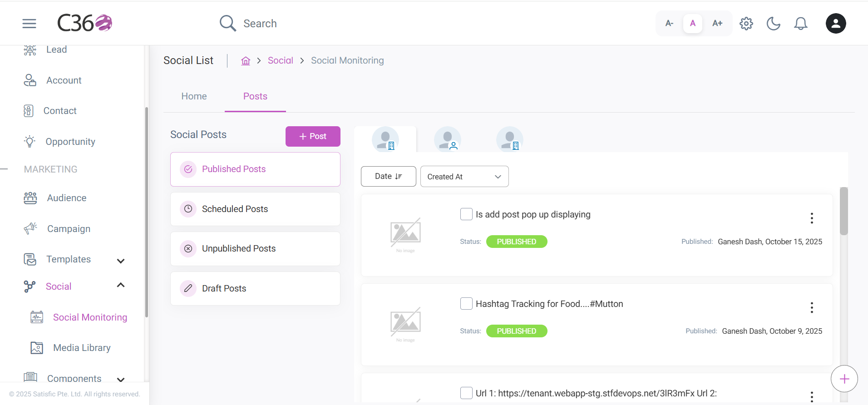The width and height of the screenshot is (868, 405).
Task: Click the floating plus action button
Action: pyautogui.click(x=844, y=379)
